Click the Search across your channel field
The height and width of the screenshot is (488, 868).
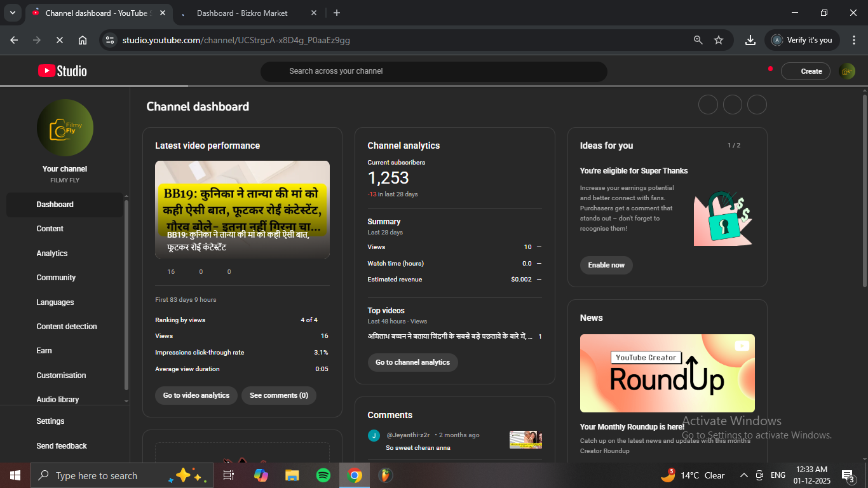[433, 71]
